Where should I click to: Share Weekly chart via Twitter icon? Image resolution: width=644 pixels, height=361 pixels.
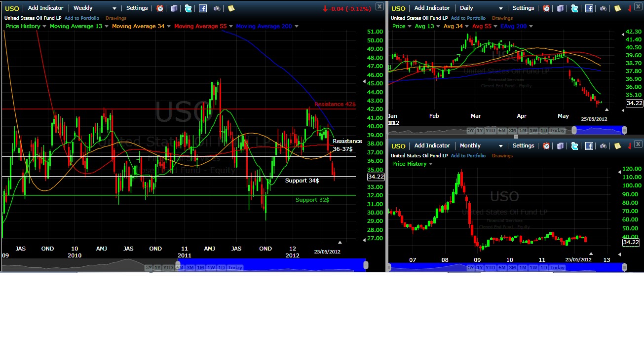189,8
